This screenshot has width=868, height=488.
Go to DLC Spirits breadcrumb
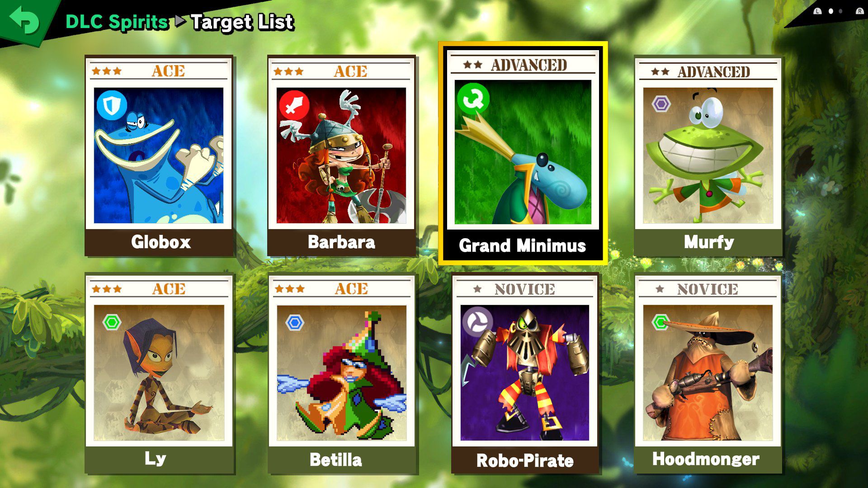click(117, 22)
